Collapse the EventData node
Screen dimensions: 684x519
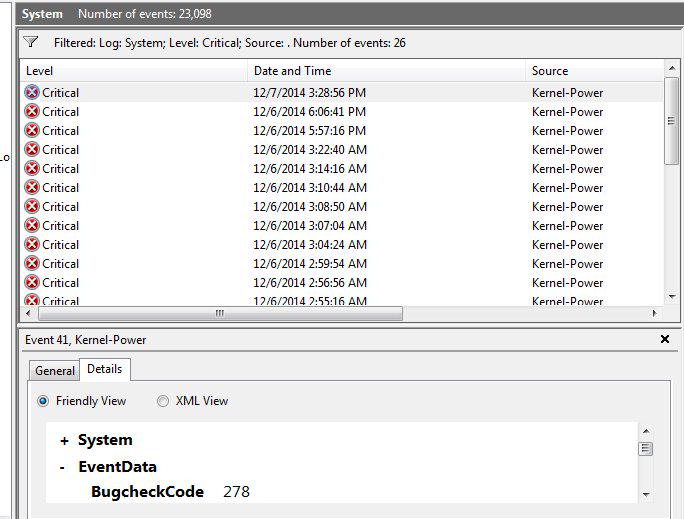click(63, 467)
